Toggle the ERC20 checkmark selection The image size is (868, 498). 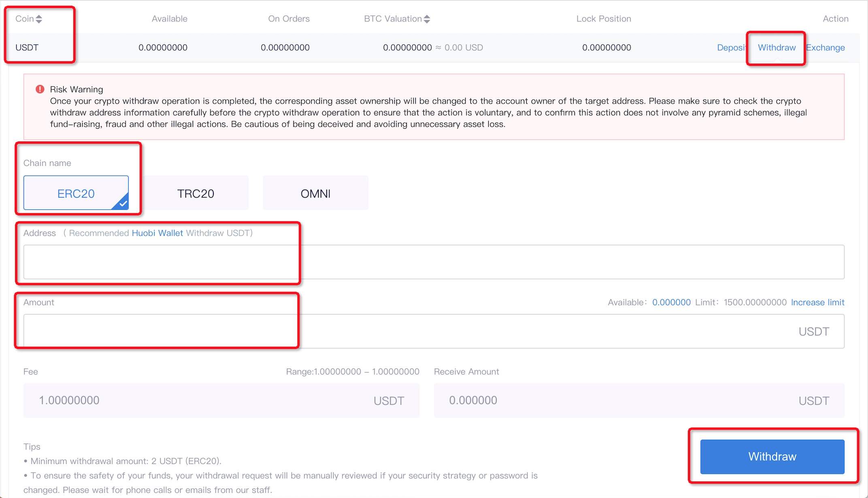click(x=76, y=193)
